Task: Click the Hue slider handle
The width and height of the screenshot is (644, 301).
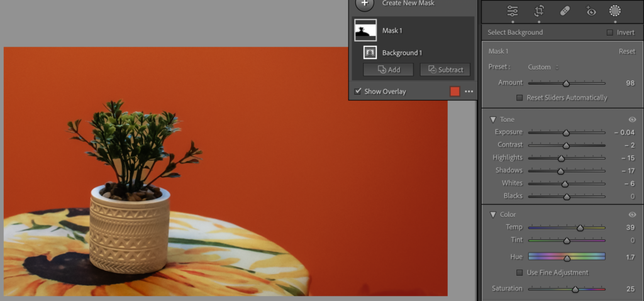Action: (x=567, y=258)
